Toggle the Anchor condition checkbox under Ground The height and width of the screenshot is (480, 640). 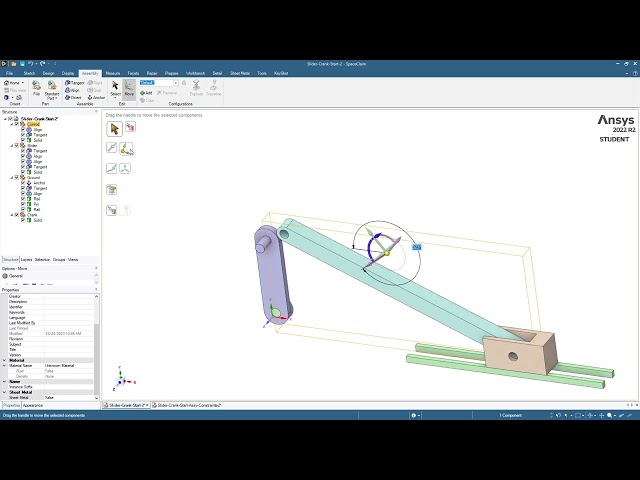23,183
